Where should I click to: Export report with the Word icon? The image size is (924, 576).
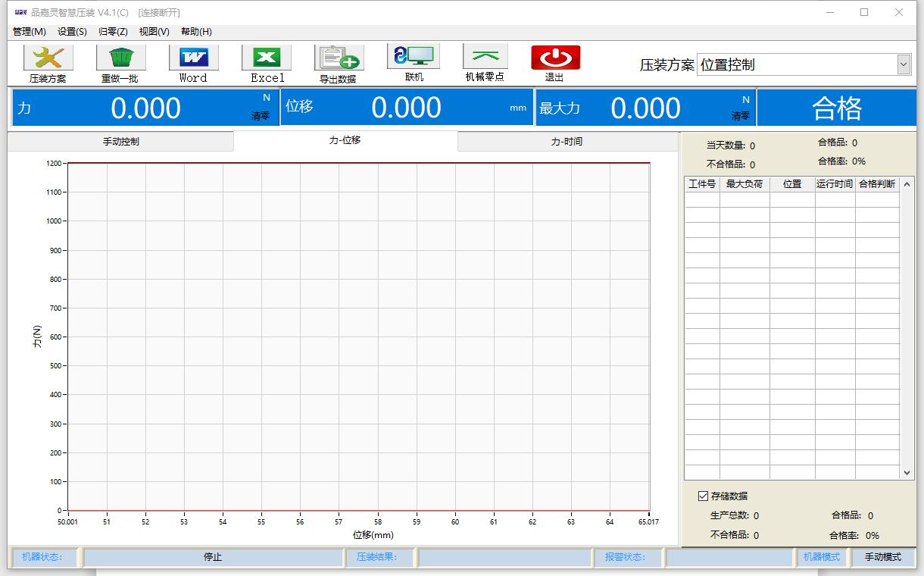193,58
